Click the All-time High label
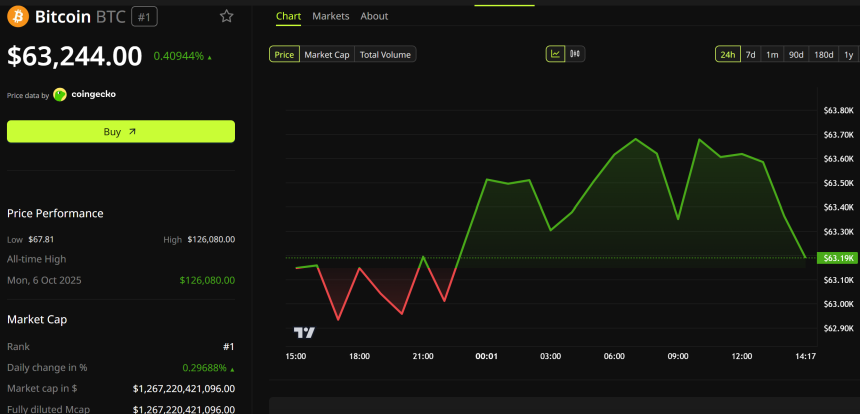Screen dimensions: 860x414 coord(37,259)
